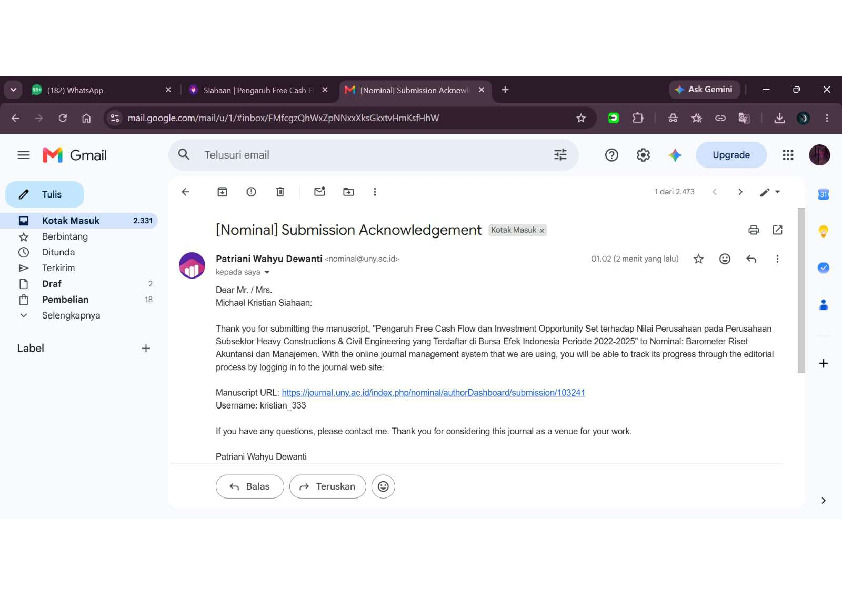The height and width of the screenshot is (595, 842).
Task: Expand recipient details next to 'kepada saya'
Action: coord(266,272)
